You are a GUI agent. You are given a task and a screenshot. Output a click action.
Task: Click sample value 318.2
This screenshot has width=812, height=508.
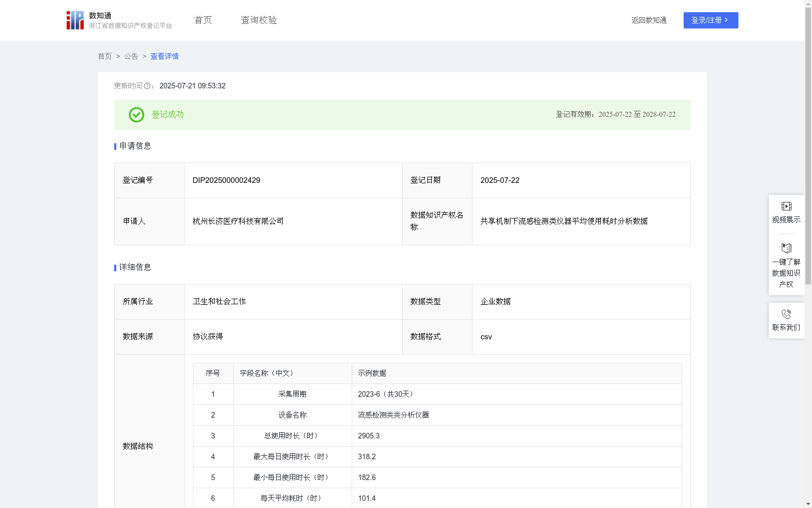pyautogui.click(x=367, y=457)
